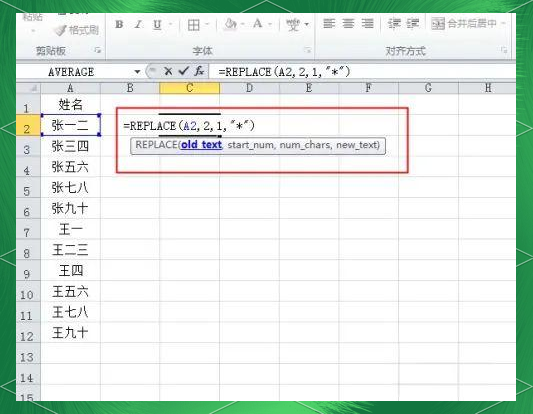Select column H header

pyautogui.click(x=487, y=88)
